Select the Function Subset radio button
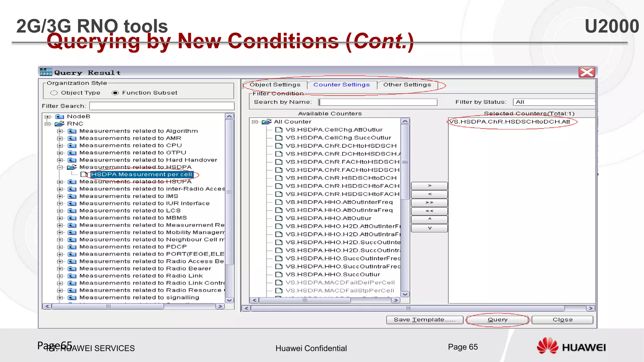The height and width of the screenshot is (362, 644). click(x=115, y=93)
